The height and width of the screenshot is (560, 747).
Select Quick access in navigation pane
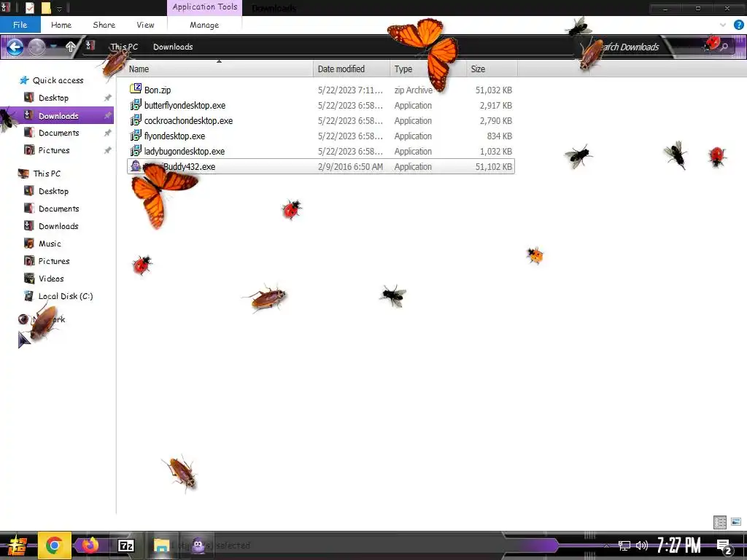pos(58,80)
